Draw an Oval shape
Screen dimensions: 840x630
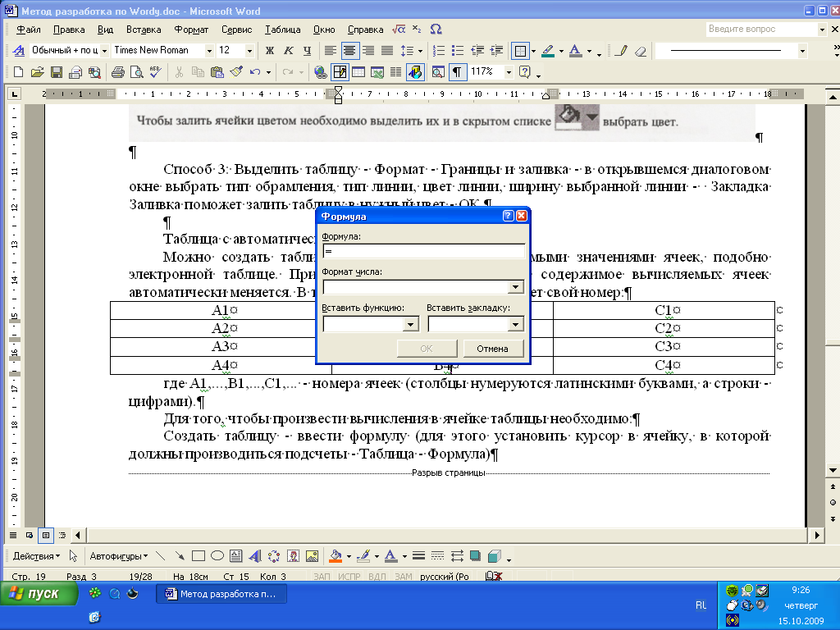[x=217, y=556]
